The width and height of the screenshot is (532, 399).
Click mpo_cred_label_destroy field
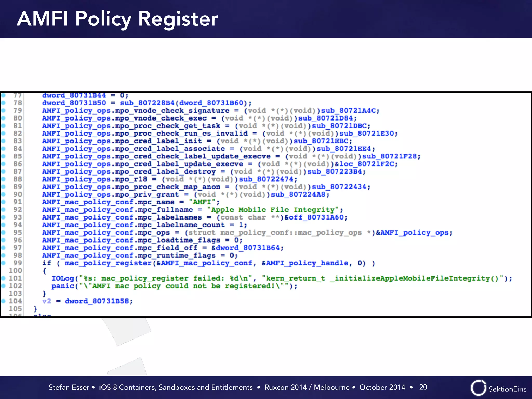pos(165,172)
